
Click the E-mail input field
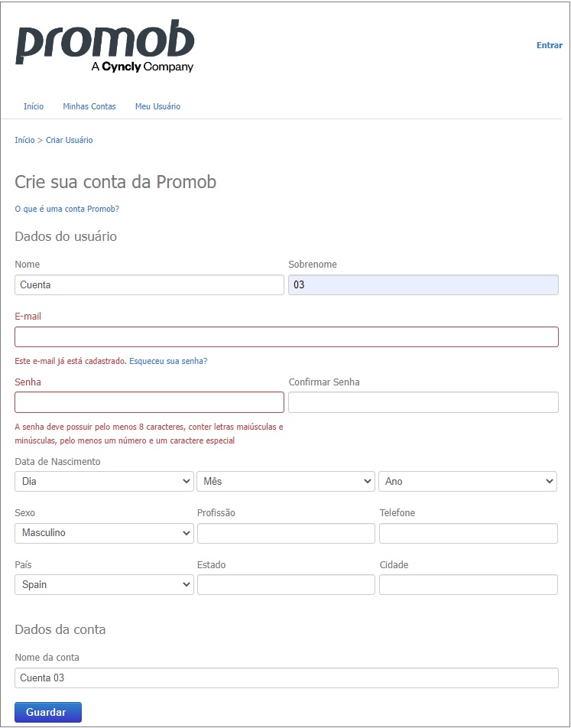(x=287, y=336)
